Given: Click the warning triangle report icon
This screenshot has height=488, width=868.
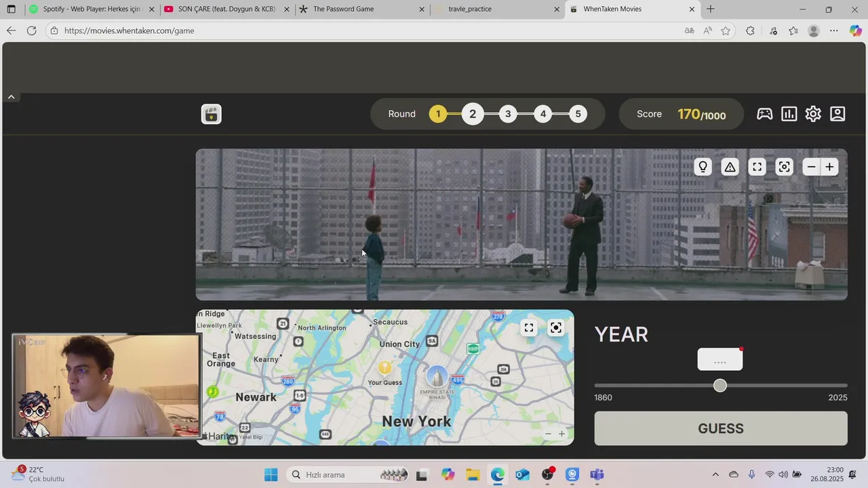Looking at the screenshot, I should (730, 167).
